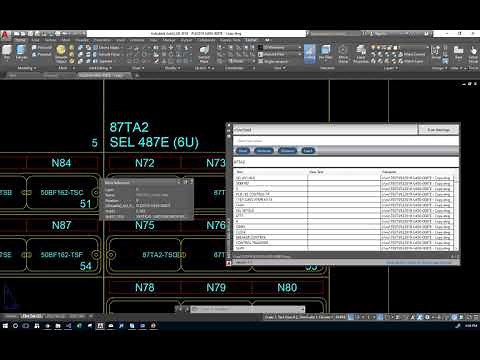Select the N84 label in drawing
The image size is (480, 360).
61,163
